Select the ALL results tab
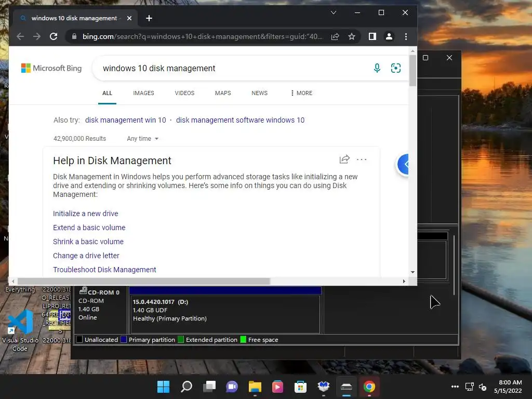This screenshot has height=399, width=532. 107,93
